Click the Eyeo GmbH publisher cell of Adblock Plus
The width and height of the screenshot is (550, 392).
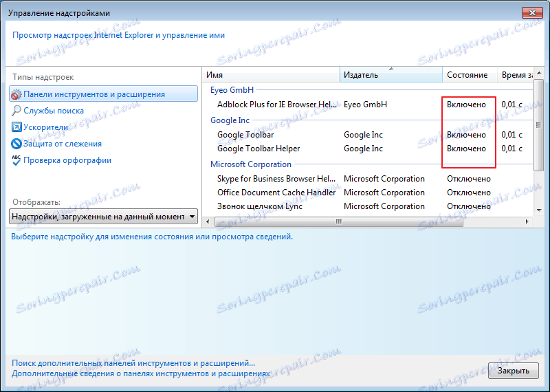click(x=365, y=105)
